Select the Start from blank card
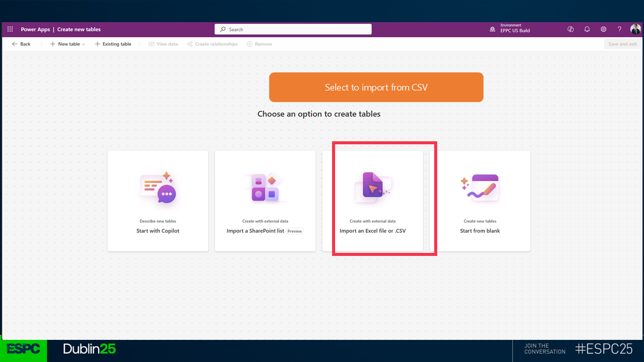This screenshot has height=362, width=644. click(x=480, y=201)
